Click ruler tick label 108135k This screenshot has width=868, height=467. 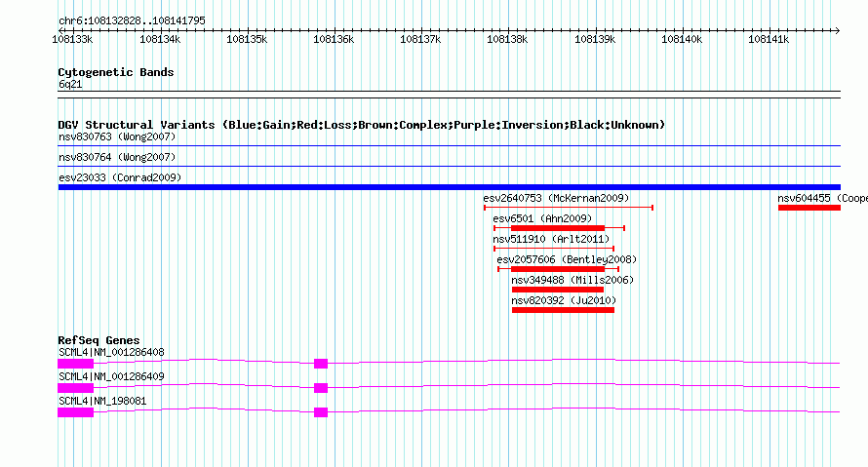click(x=247, y=39)
